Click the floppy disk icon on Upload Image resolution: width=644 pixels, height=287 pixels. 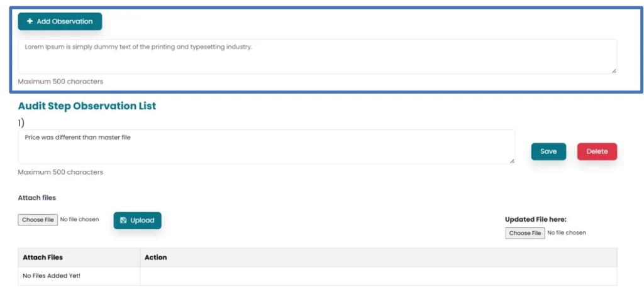pos(123,220)
